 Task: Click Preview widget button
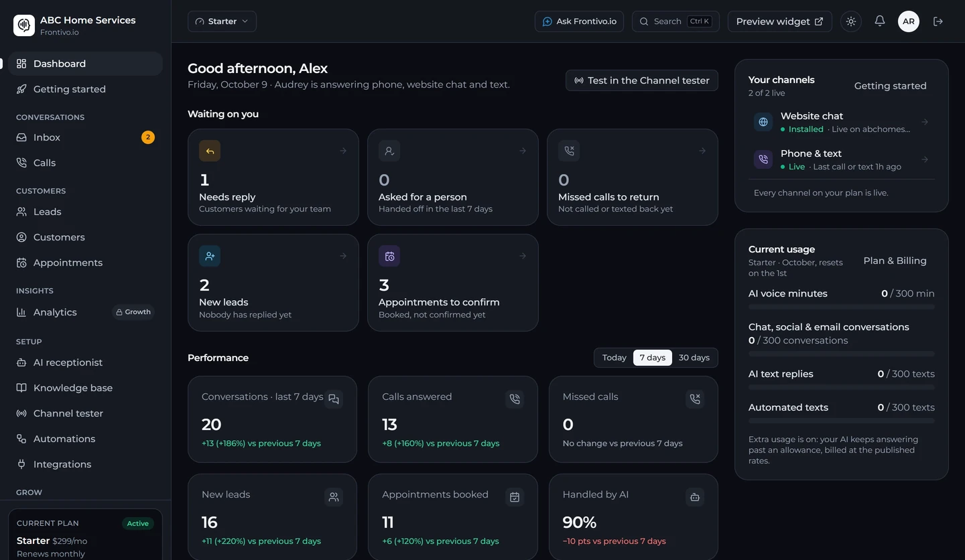(x=780, y=21)
